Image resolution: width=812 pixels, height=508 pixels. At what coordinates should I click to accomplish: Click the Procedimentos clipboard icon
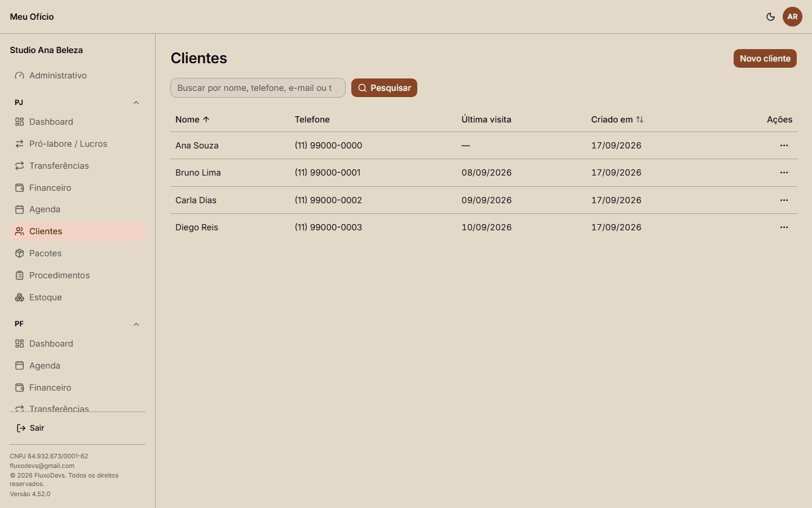(20, 275)
